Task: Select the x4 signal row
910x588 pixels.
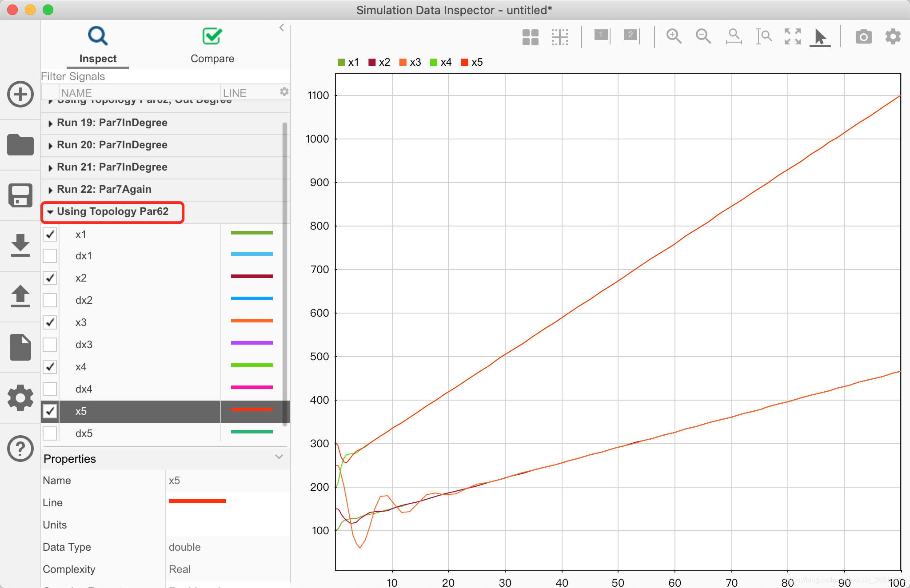Action: coord(81,367)
